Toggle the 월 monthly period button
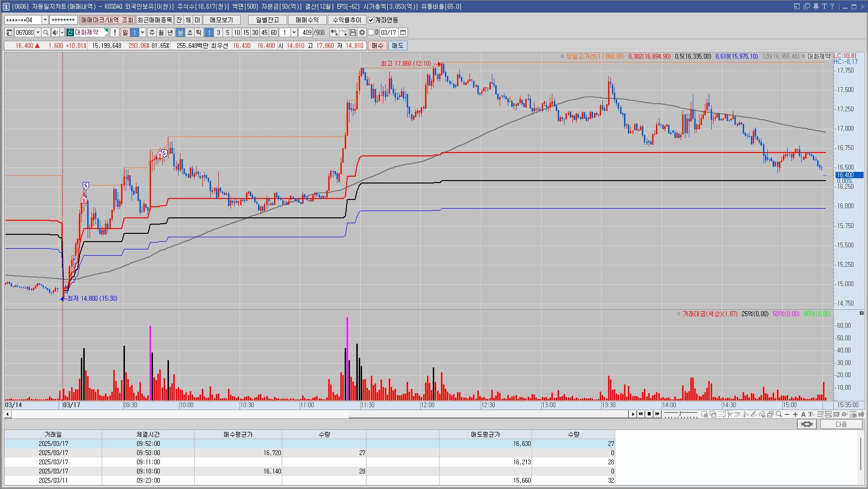The height and width of the screenshot is (489, 868). click(x=161, y=32)
